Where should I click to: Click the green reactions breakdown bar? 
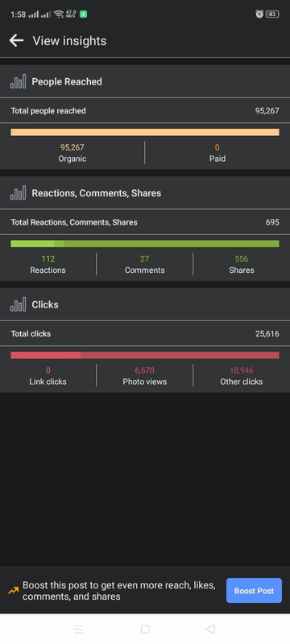tap(145, 244)
